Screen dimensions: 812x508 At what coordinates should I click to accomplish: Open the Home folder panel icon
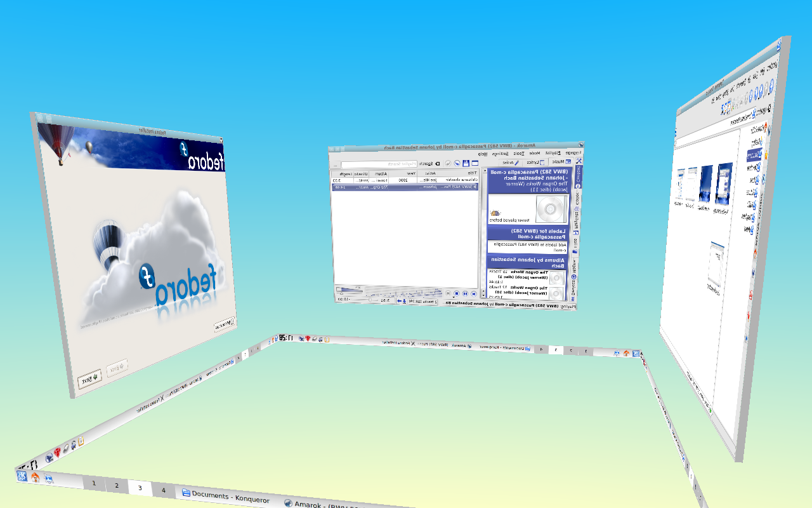(x=36, y=478)
